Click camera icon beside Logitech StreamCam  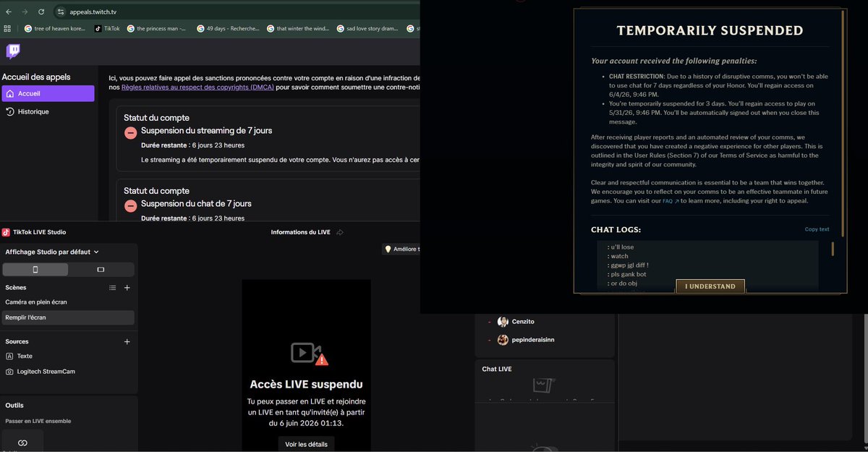pos(9,371)
